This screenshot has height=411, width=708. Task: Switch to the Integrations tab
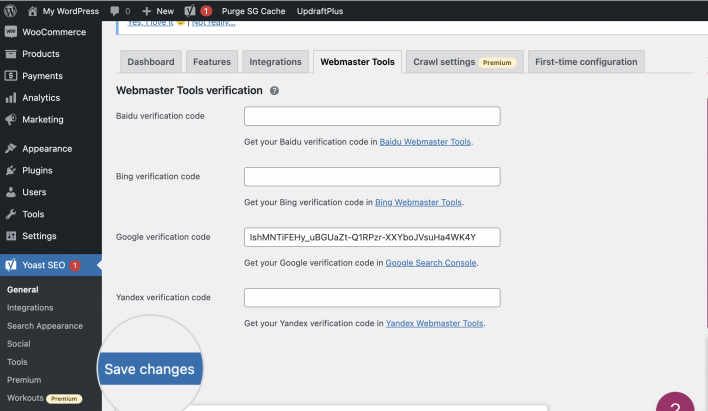(x=275, y=62)
